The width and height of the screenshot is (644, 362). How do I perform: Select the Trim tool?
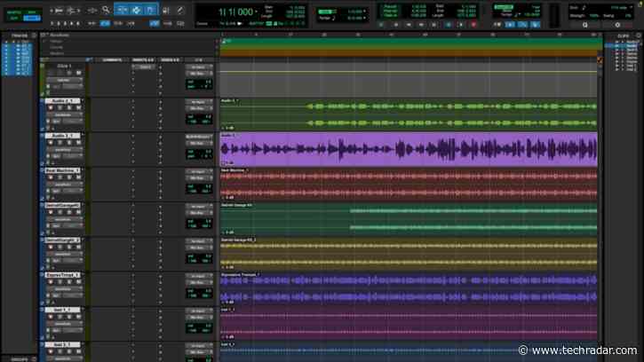coord(122,10)
